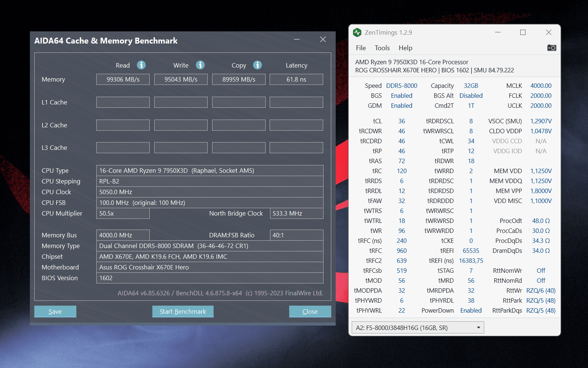Open the File menu in ZenTimings

point(361,48)
